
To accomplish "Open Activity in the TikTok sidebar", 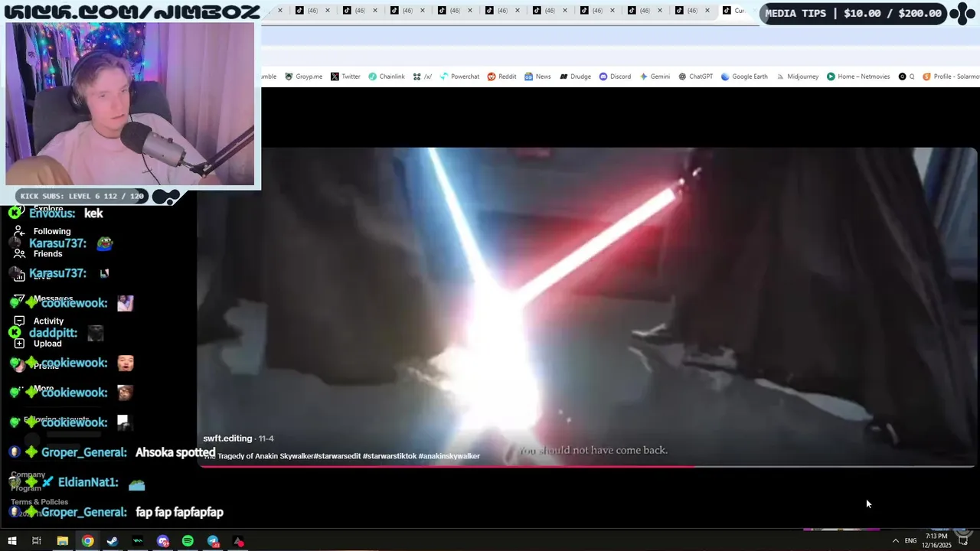I will coord(39,321).
